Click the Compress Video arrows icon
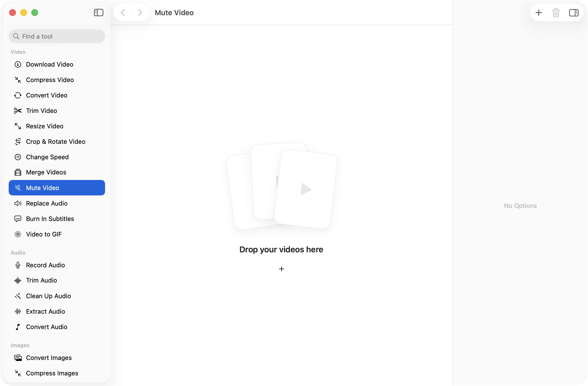 tap(18, 80)
